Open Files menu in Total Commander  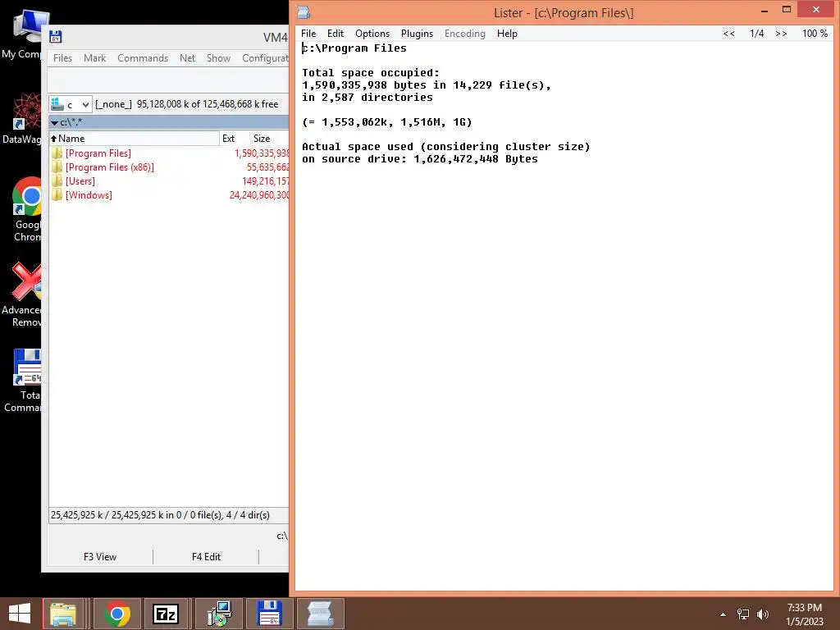click(x=62, y=58)
